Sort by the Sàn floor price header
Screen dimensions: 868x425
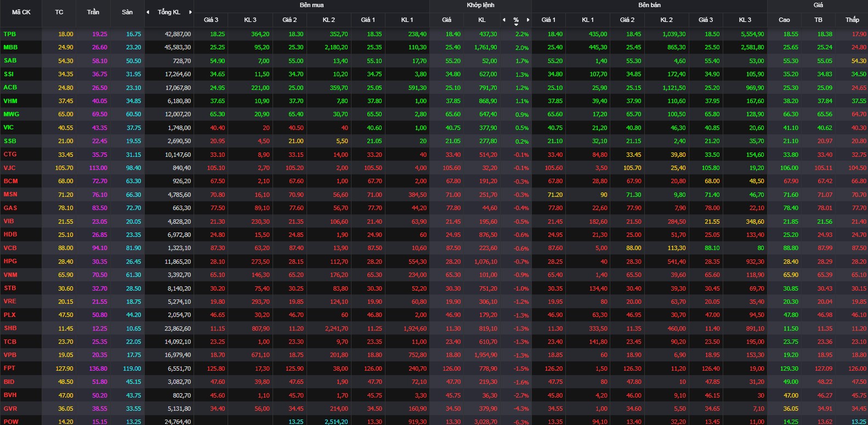coord(127,12)
